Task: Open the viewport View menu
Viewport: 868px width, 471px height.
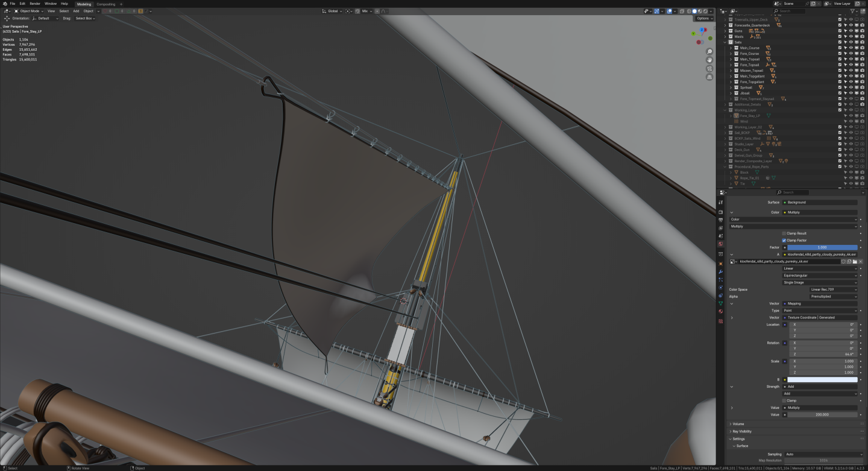Action: pos(51,11)
